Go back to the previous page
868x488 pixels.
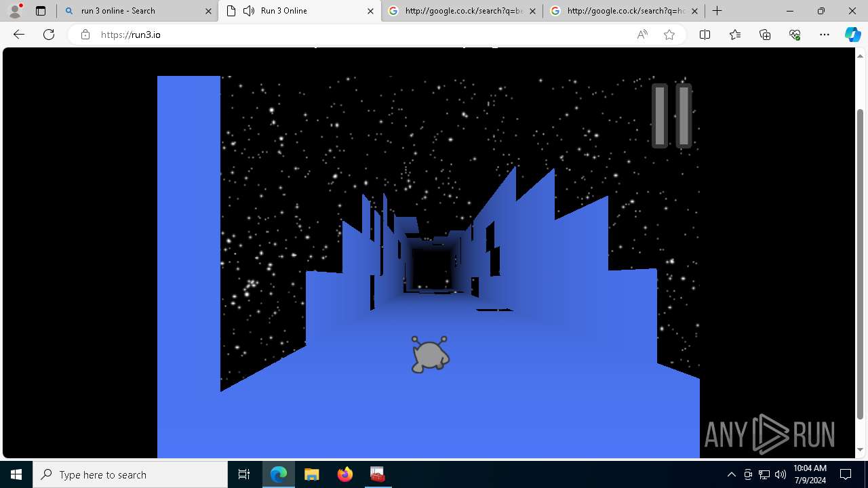(19, 35)
